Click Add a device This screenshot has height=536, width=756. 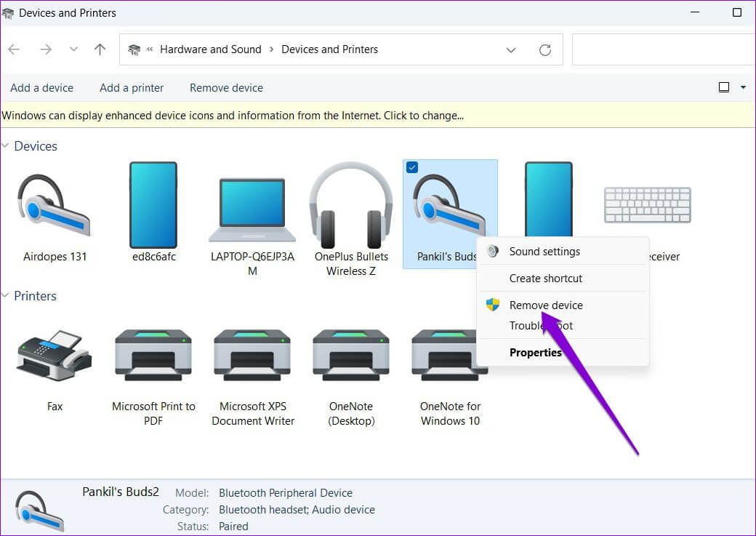coord(42,88)
